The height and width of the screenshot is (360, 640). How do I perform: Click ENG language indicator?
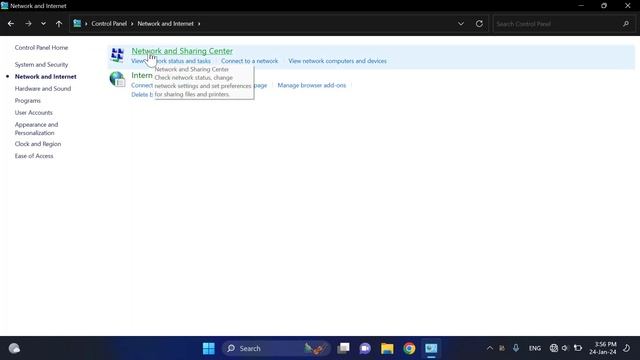pos(535,348)
